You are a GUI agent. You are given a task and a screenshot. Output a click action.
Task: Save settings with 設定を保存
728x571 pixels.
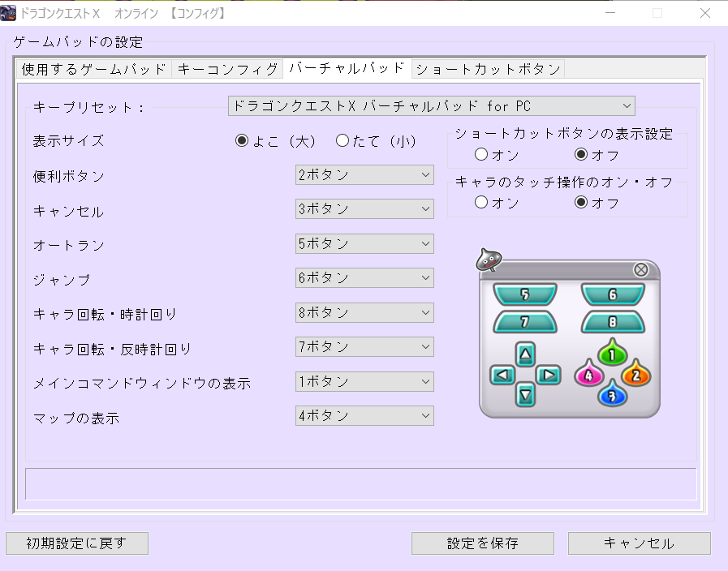[x=482, y=543]
